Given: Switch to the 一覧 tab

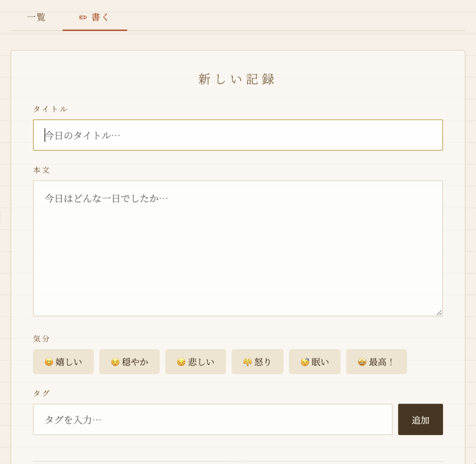Looking at the screenshot, I should pos(36,18).
